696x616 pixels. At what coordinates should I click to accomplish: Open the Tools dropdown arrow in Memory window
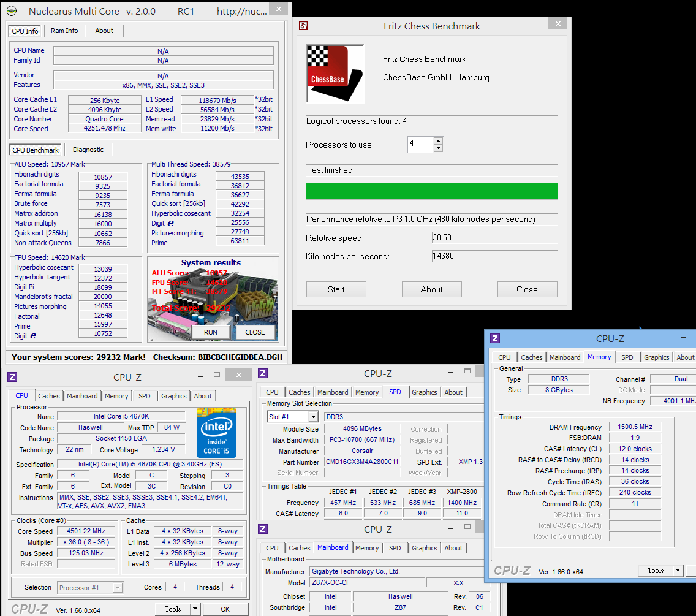click(x=678, y=571)
